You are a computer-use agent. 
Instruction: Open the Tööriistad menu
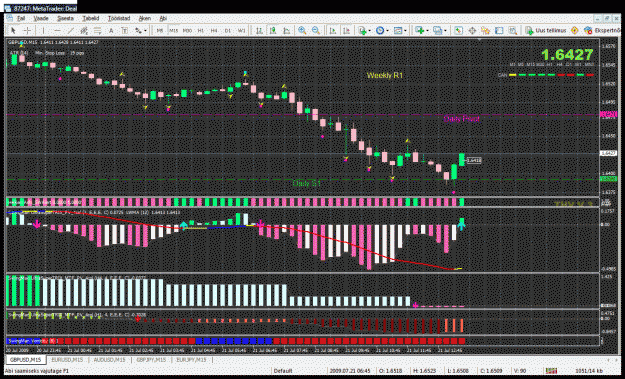119,18
